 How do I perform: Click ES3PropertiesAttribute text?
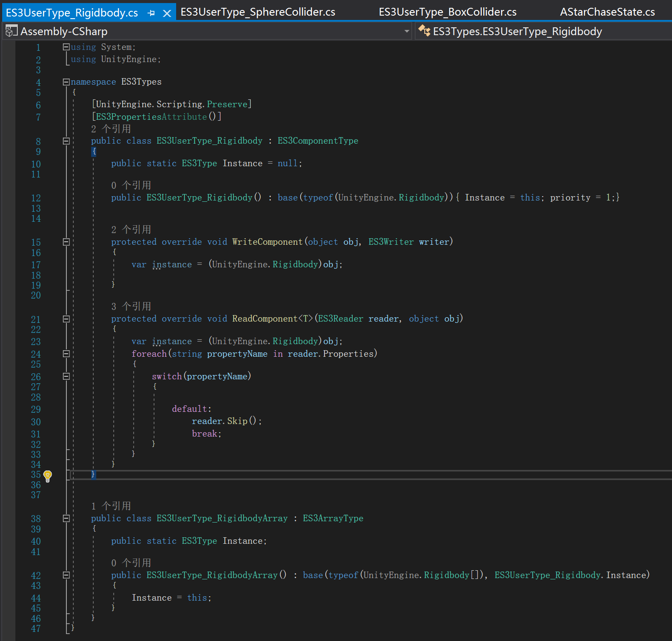pyautogui.click(x=151, y=117)
